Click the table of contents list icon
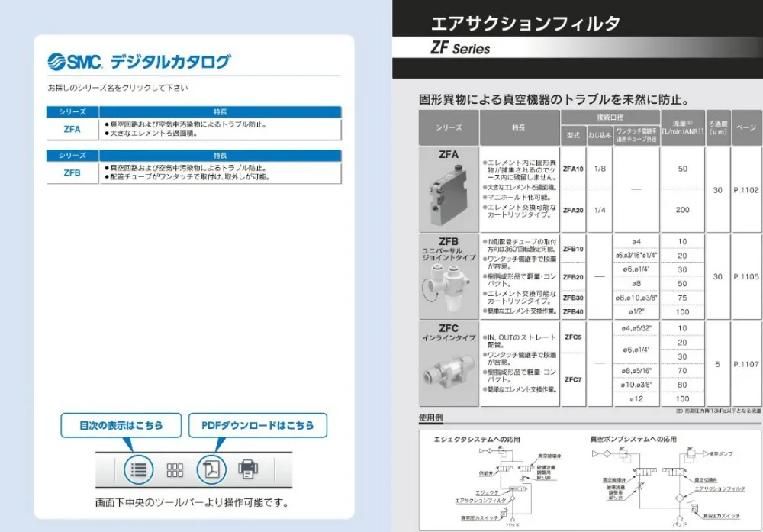The height and width of the screenshot is (532, 763). (139, 469)
